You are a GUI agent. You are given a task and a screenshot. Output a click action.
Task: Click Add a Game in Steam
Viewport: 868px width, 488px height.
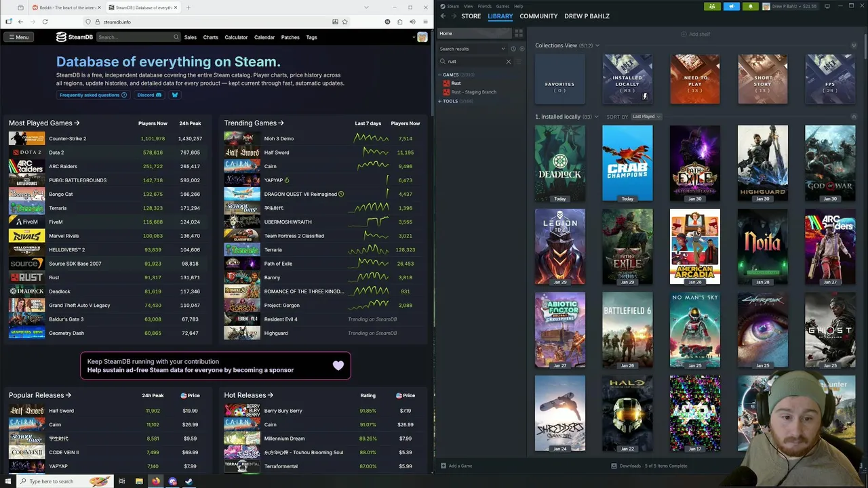(x=456, y=466)
